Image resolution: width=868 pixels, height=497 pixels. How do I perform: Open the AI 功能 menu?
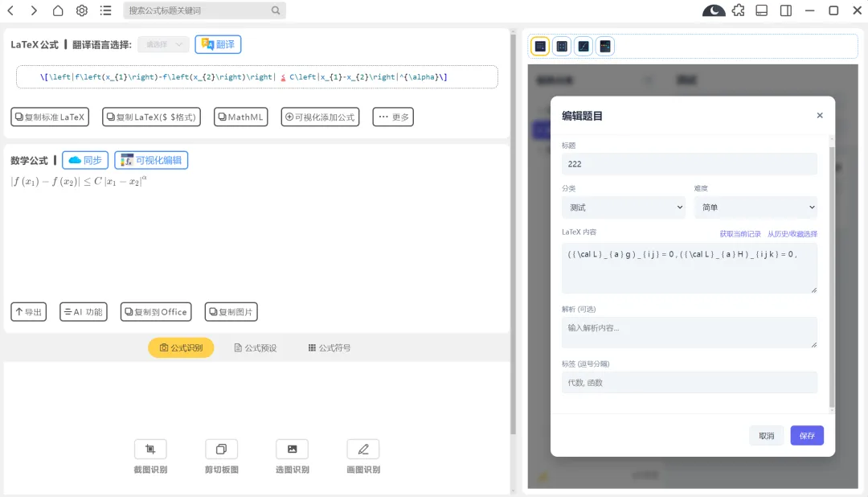tap(84, 312)
